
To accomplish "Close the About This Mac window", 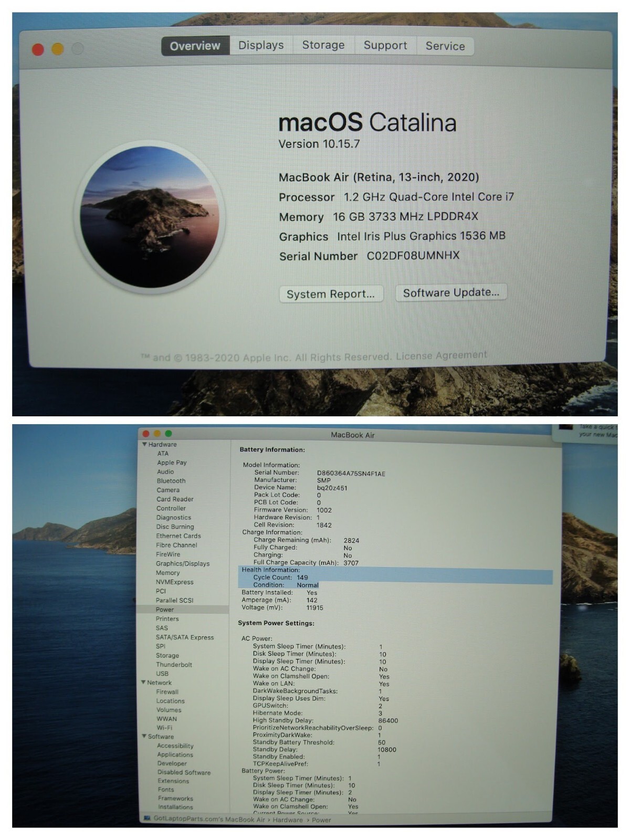I will pos(38,49).
